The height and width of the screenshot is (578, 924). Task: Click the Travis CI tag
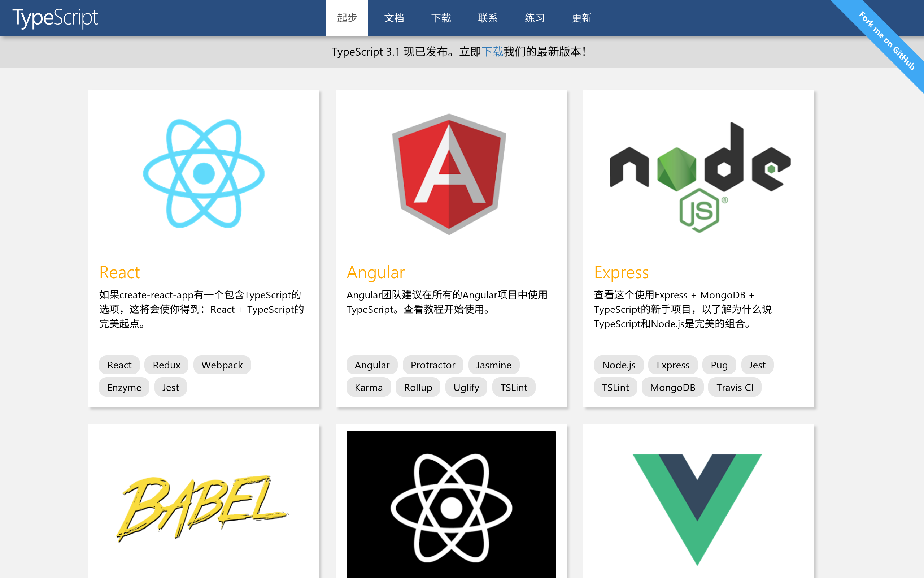[735, 387]
